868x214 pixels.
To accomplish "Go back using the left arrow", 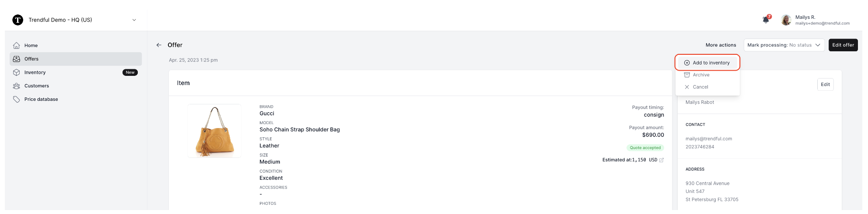I will (x=159, y=45).
